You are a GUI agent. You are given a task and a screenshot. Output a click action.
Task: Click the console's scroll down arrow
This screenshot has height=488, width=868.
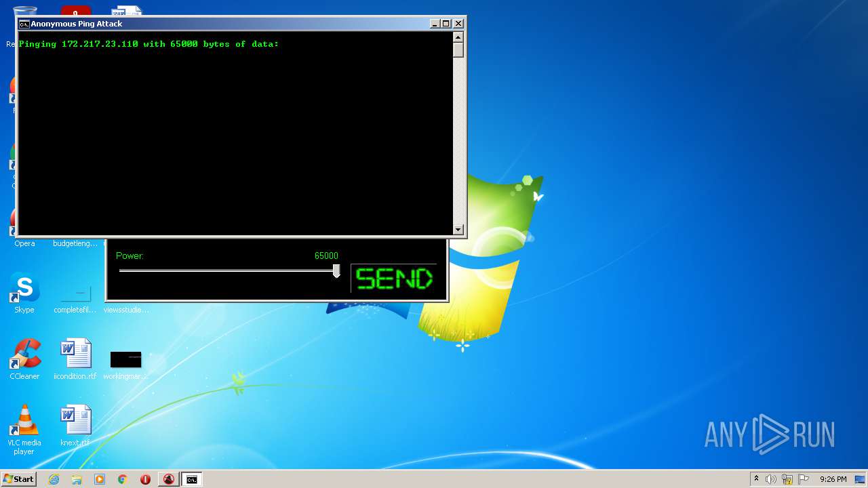458,230
